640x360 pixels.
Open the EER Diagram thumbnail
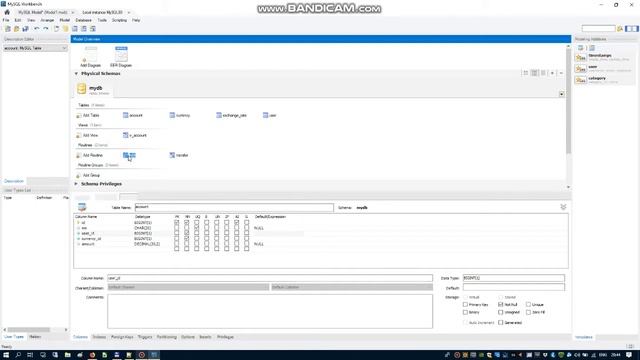tap(121, 54)
